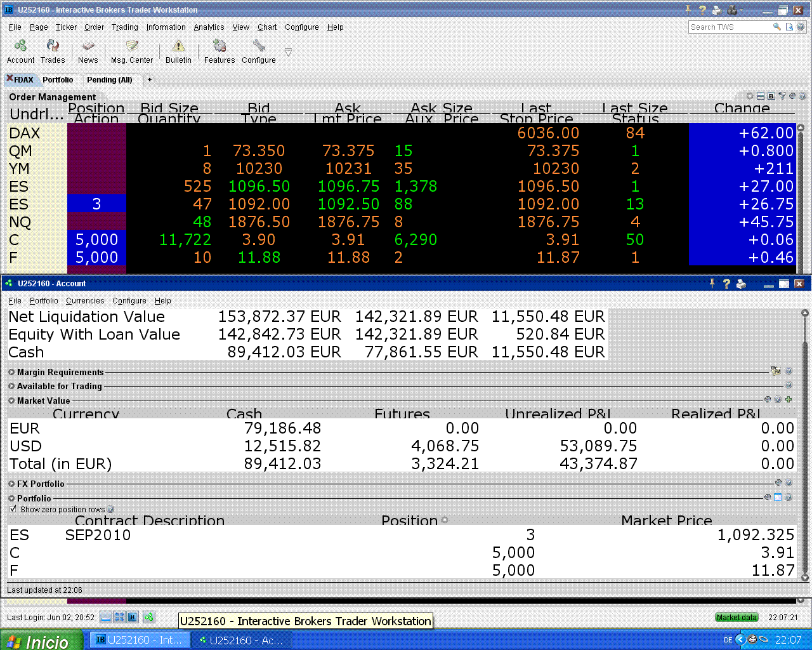
Task: Click the Account window vertical scrollbar
Action: point(804,444)
